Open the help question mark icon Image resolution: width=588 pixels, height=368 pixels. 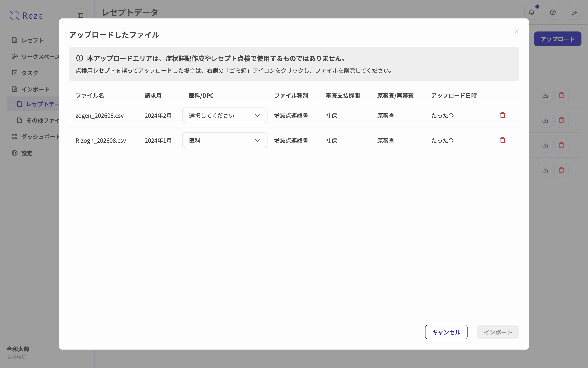[553, 12]
